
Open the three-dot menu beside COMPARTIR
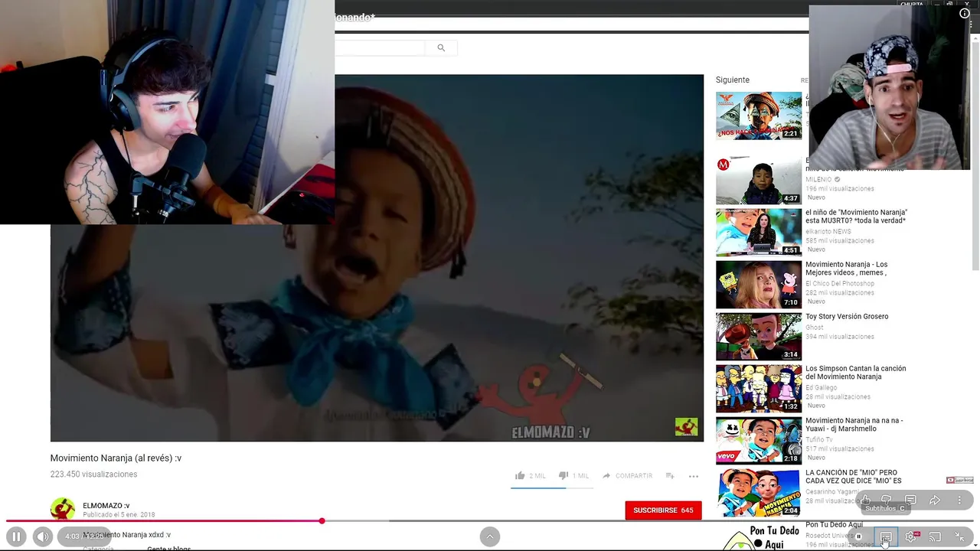(694, 475)
